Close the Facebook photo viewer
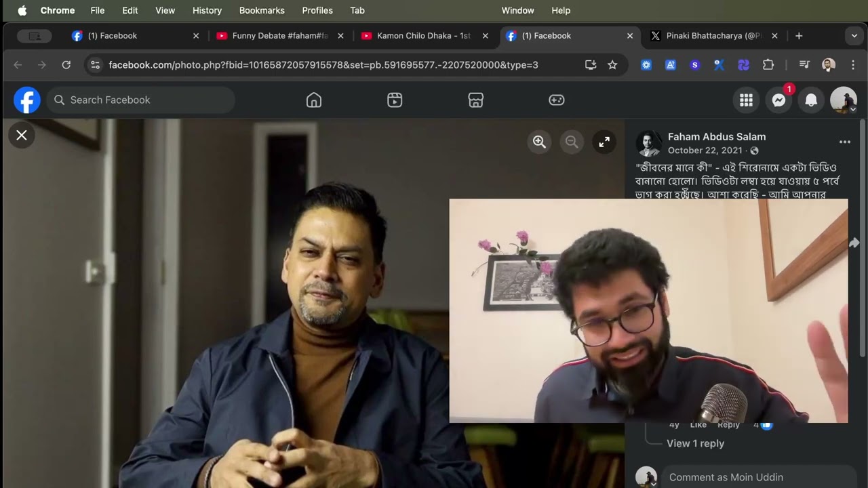The image size is (868, 488). [22, 136]
